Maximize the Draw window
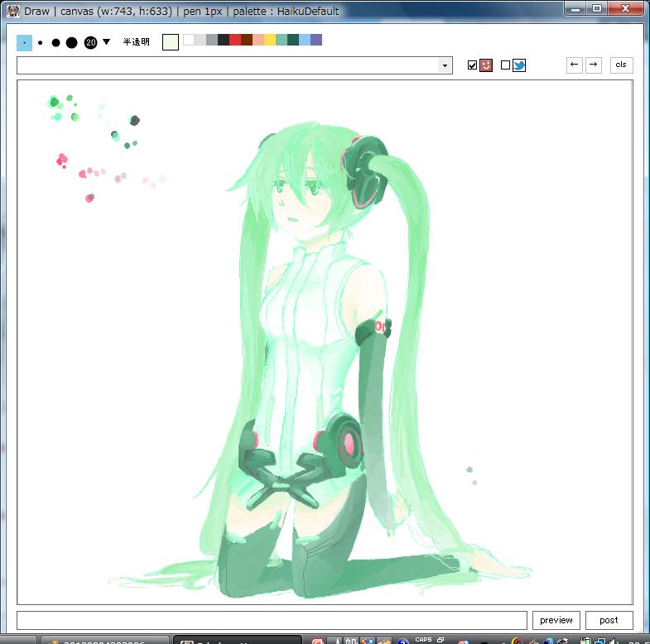 click(x=596, y=8)
